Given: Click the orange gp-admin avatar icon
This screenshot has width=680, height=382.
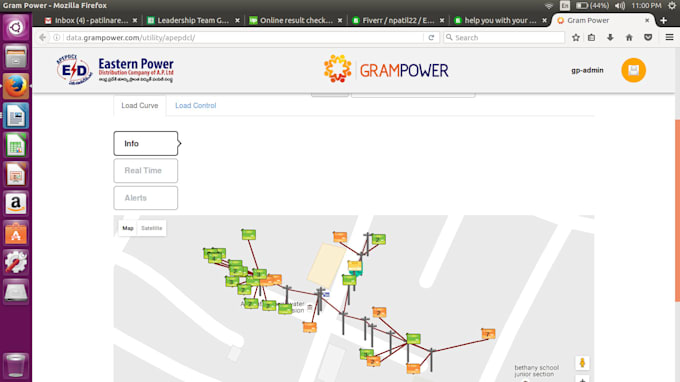Looking at the screenshot, I should tap(633, 70).
